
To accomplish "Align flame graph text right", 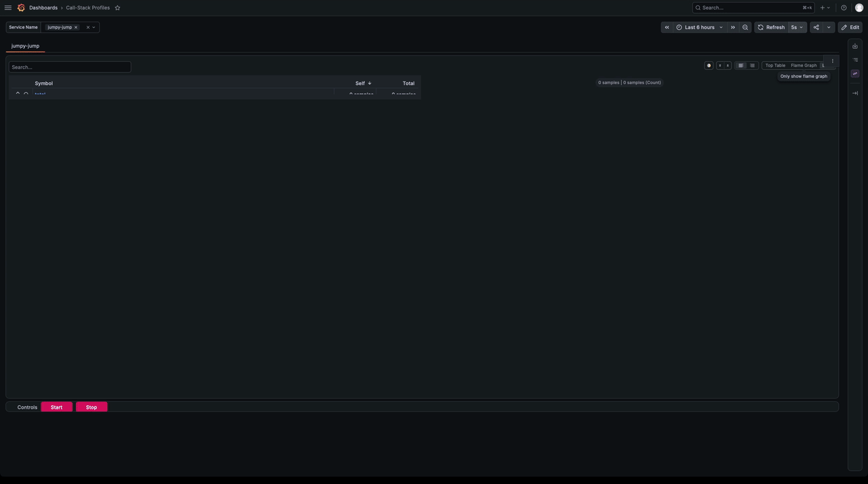I will [x=752, y=66].
